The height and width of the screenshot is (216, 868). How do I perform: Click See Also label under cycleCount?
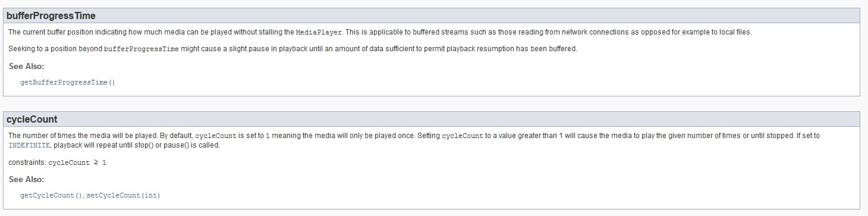pyautogui.click(x=26, y=179)
